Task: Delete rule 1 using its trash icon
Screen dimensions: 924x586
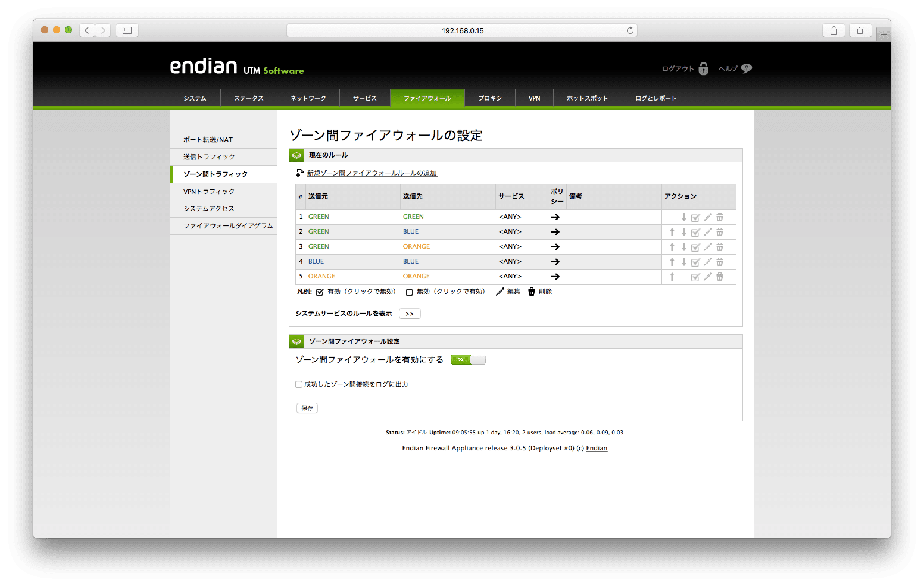Action: click(720, 217)
